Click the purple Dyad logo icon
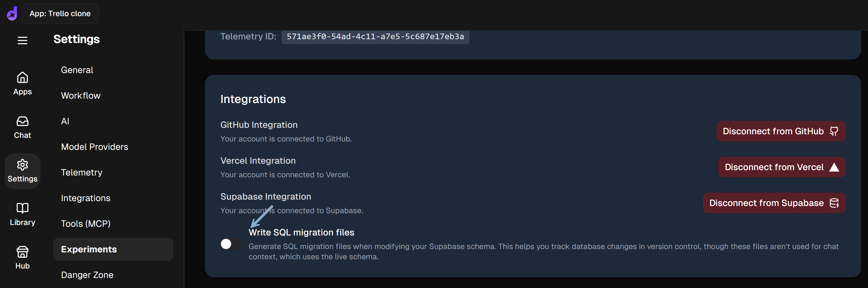 (x=12, y=14)
